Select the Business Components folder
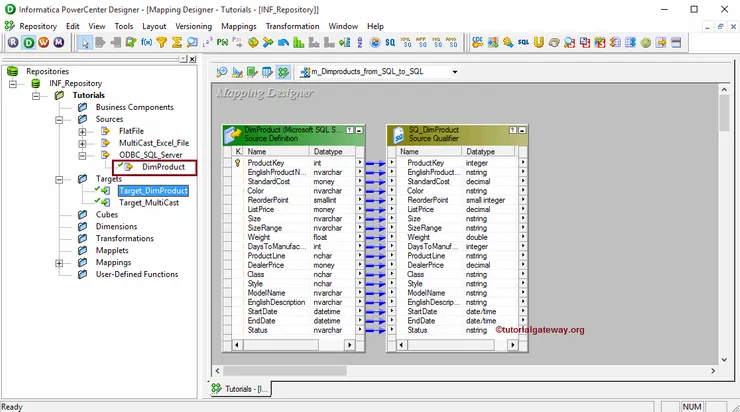Screen dimensions: 740x412 click(x=135, y=107)
